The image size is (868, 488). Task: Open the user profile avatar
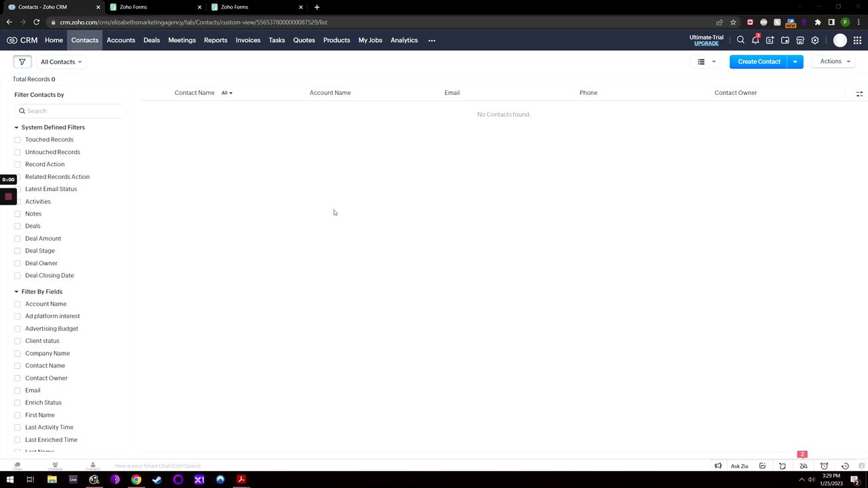840,40
